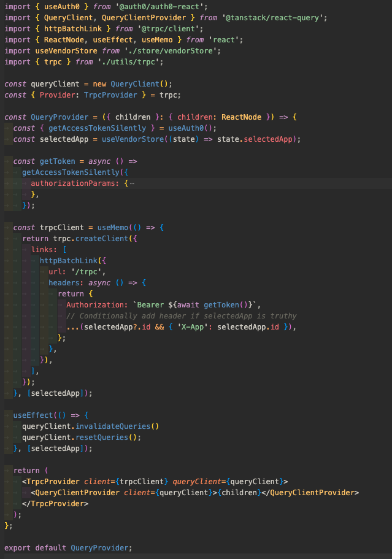This screenshot has width=392, height=559.
Task: Click state.selectedApp in the selector arrow function
Action: [255, 139]
